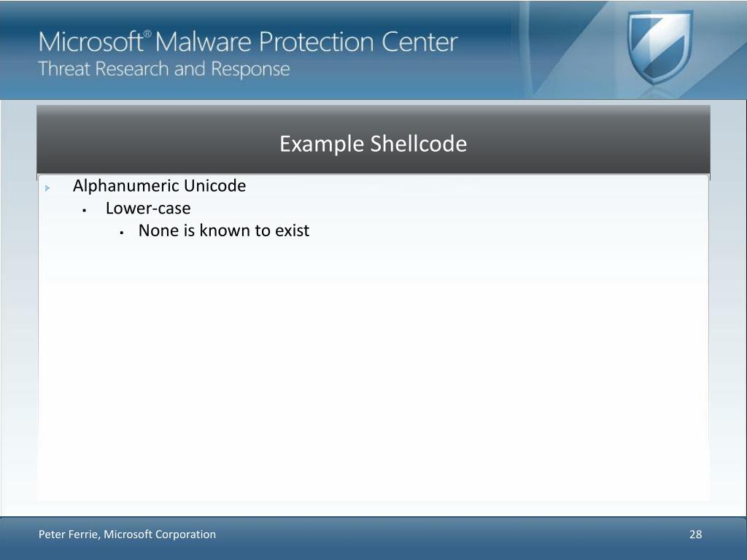Image resolution: width=747 pixels, height=560 pixels.
Task: Click the word Shellcode in the title
Action: 418,144
